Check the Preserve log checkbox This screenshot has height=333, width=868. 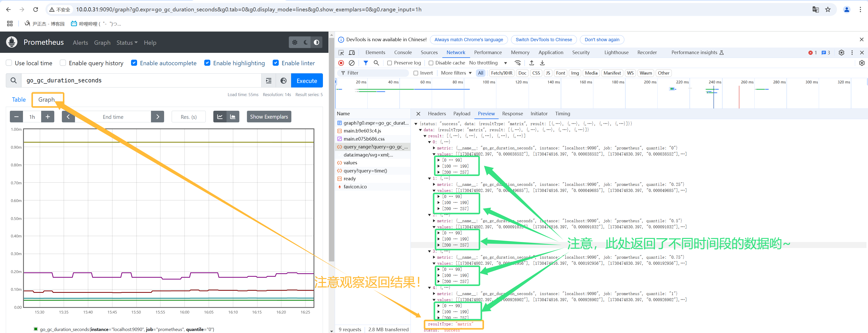tap(390, 63)
